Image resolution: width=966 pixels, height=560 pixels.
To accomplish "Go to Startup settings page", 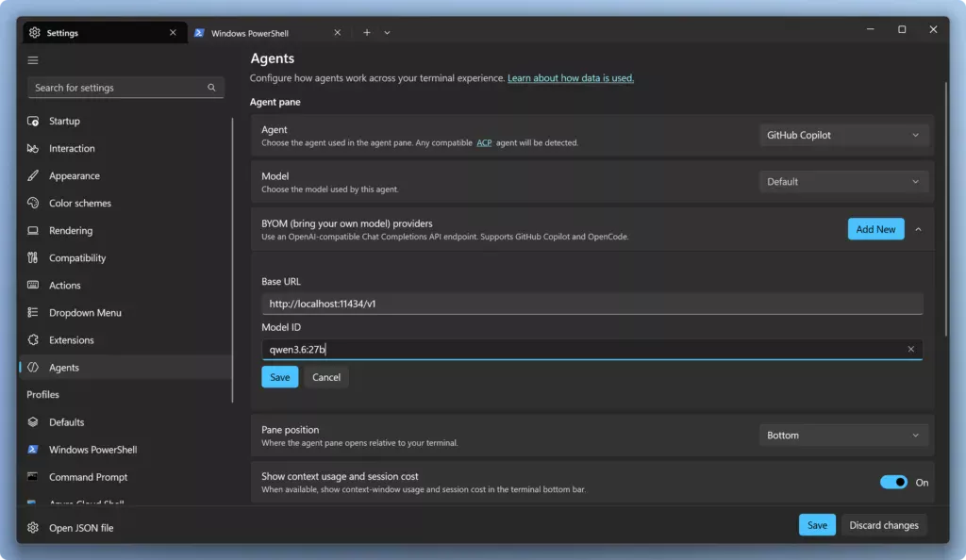I will coord(126,122).
